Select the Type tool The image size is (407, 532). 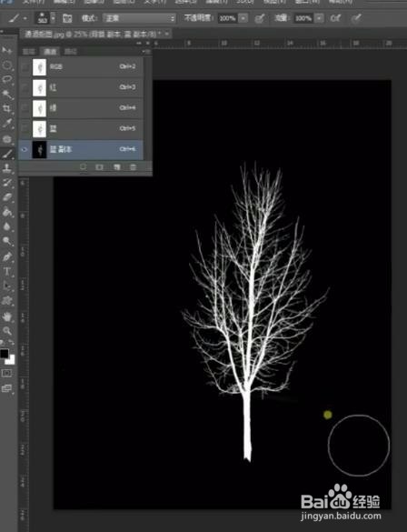[6, 271]
